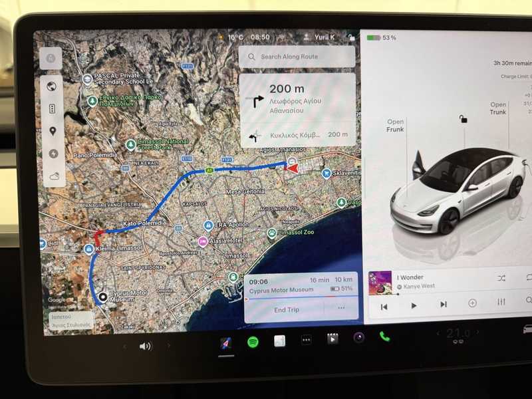Play the current song
The height and width of the screenshot is (399, 532).
(x=414, y=306)
